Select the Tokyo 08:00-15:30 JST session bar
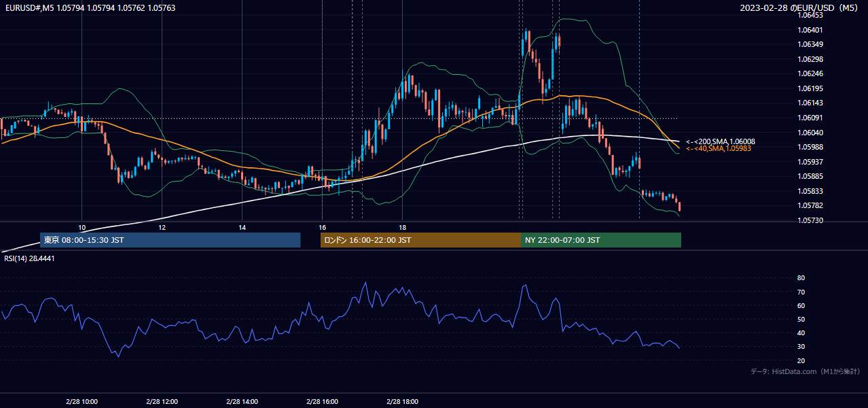 click(170, 240)
